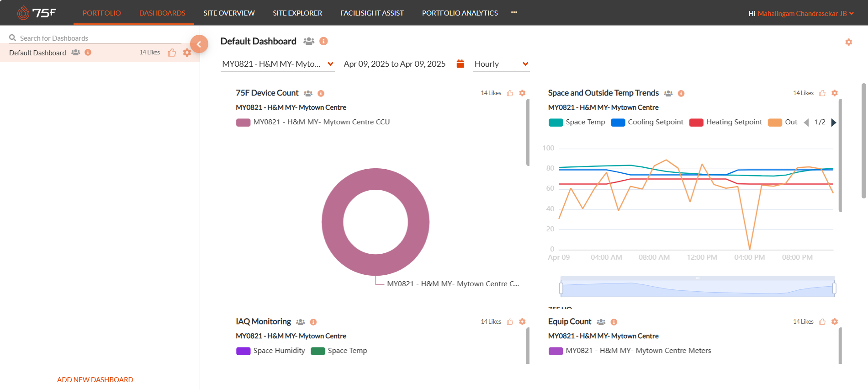Open the dashboard settings gear at the top right
Screen dimensions: 868x390
848,42
